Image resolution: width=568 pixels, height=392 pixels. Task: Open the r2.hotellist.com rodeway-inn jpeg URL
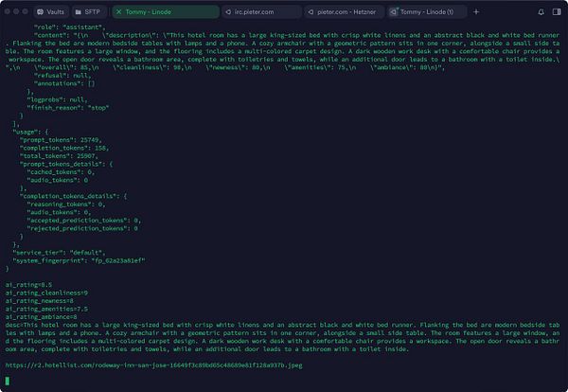coord(154,365)
